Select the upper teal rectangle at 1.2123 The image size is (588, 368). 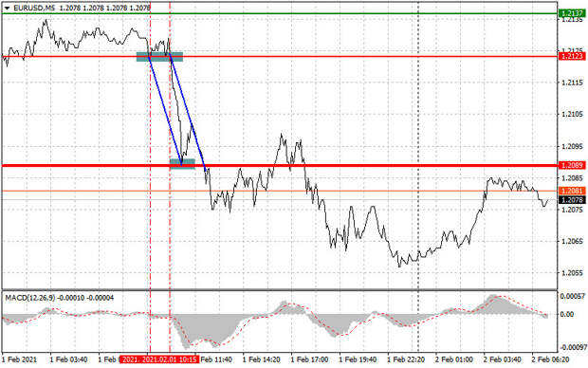pyautogui.click(x=159, y=57)
